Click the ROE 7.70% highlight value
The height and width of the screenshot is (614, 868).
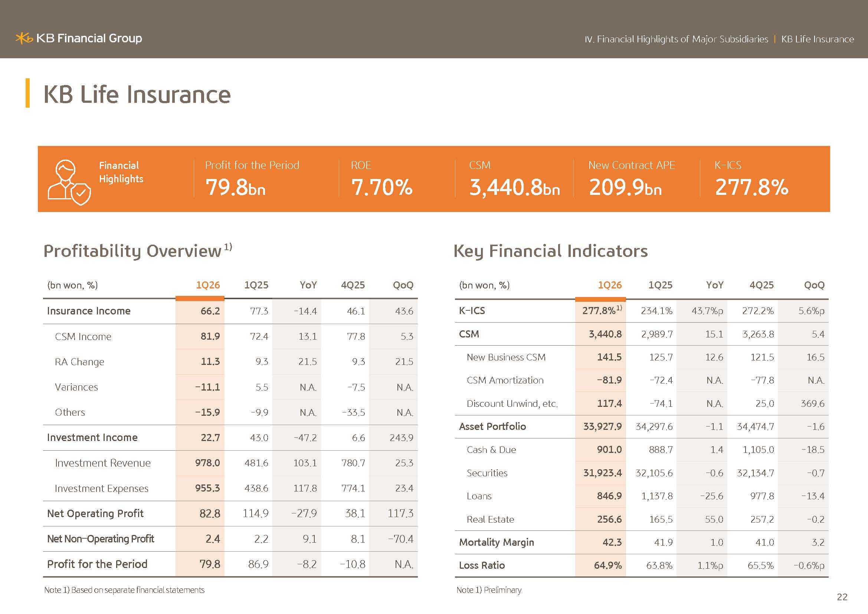pos(381,187)
